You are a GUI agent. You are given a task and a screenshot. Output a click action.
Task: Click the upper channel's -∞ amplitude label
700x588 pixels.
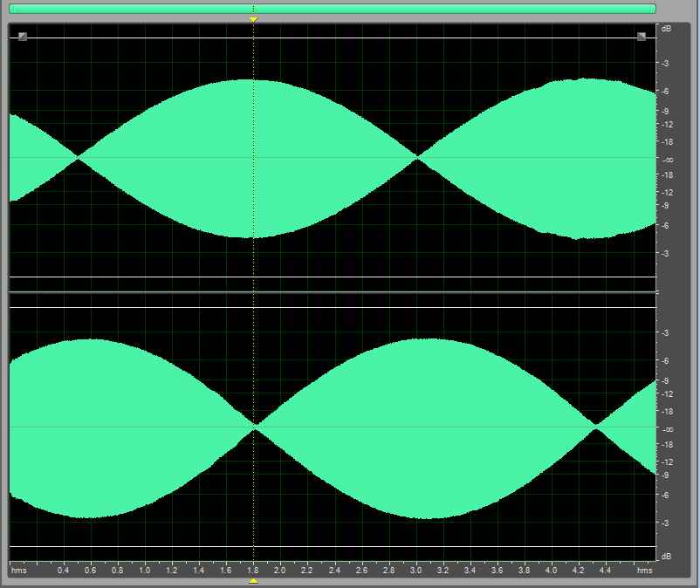668,160
